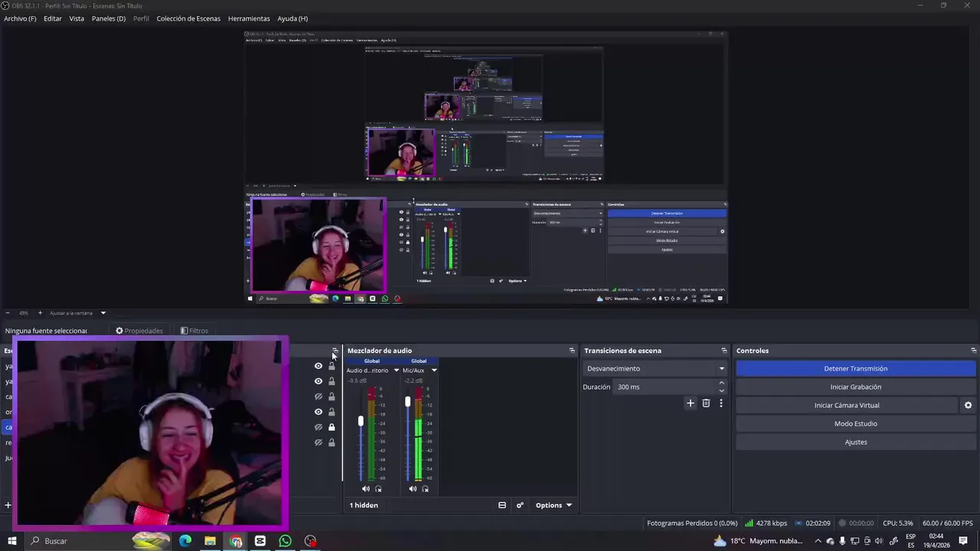Open Editar menu
980x551 pixels.
[x=53, y=18]
